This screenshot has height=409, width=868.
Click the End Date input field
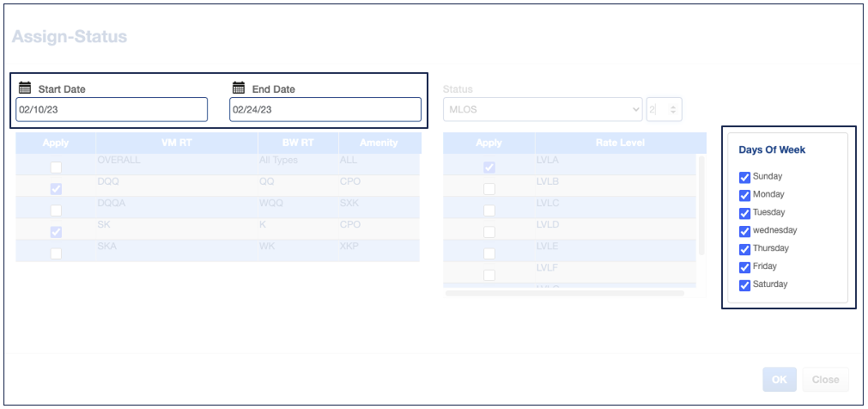coord(325,109)
